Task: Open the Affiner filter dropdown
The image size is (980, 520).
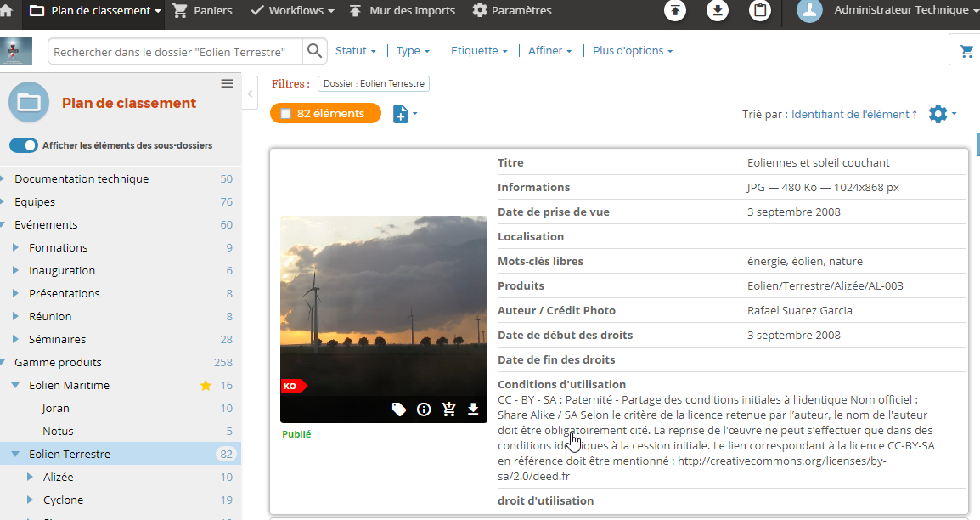Action: (x=550, y=51)
